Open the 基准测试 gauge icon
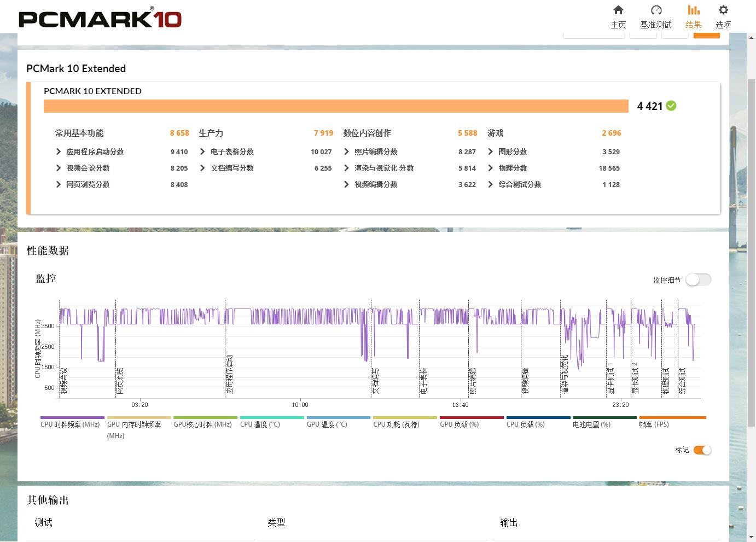The height and width of the screenshot is (542, 756). 656,10
